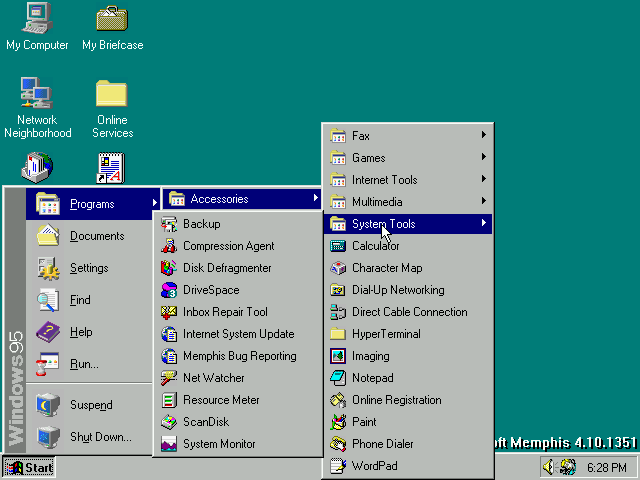Image resolution: width=640 pixels, height=480 pixels.
Task: Click the Backup icon in System Tools
Action: click(169, 224)
